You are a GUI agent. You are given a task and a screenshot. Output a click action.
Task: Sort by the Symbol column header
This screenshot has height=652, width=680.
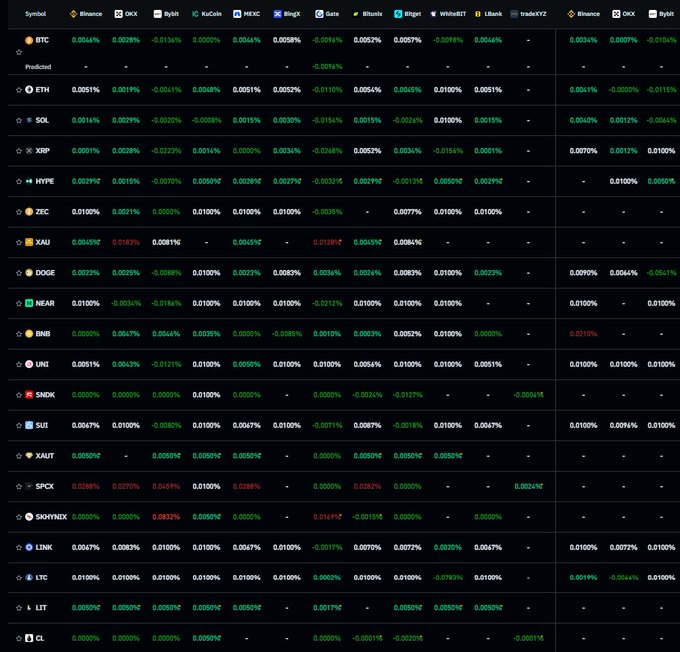pos(36,14)
